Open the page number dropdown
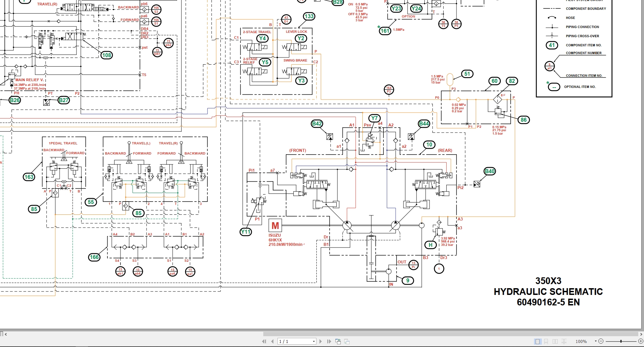 pyautogui.click(x=314, y=341)
